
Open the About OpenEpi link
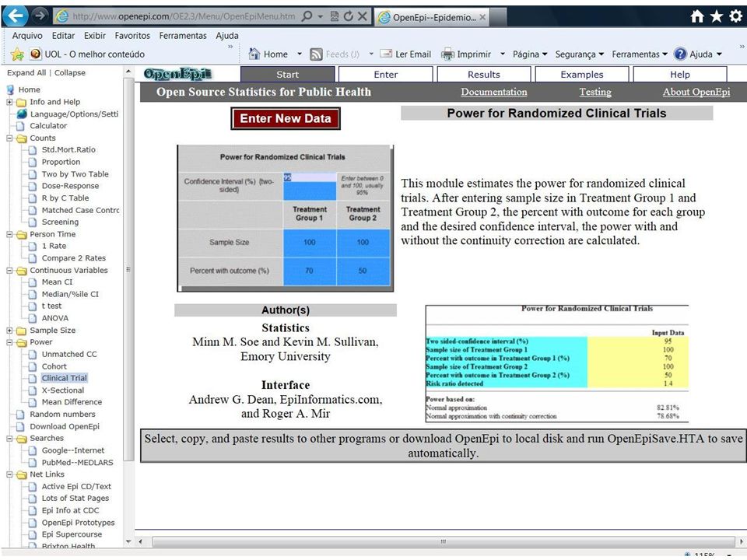click(696, 92)
